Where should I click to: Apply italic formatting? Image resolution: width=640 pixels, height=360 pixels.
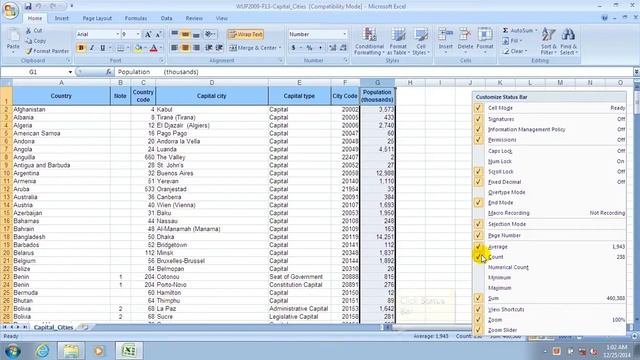[92, 48]
